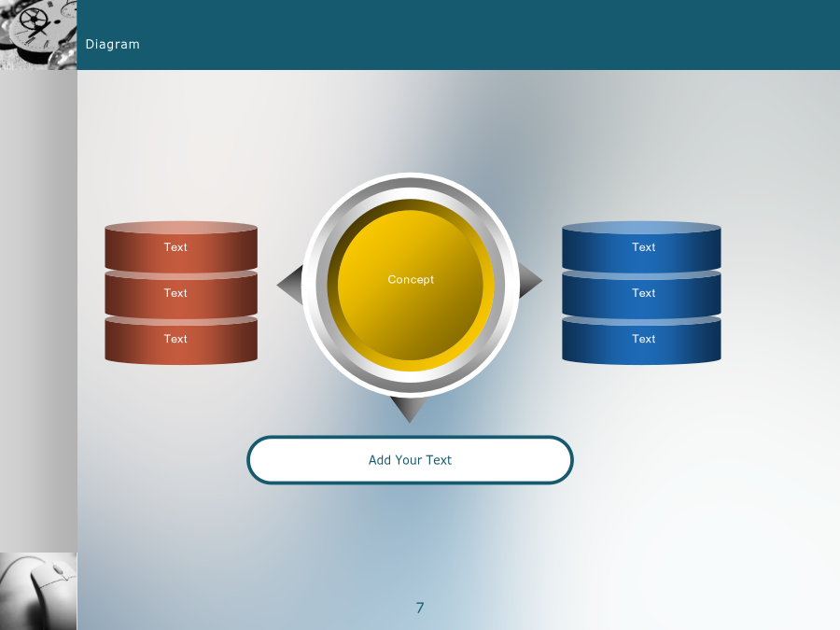The height and width of the screenshot is (630, 840).
Task: Click top blue cylinder segment labeled Text
Action: click(x=641, y=247)
